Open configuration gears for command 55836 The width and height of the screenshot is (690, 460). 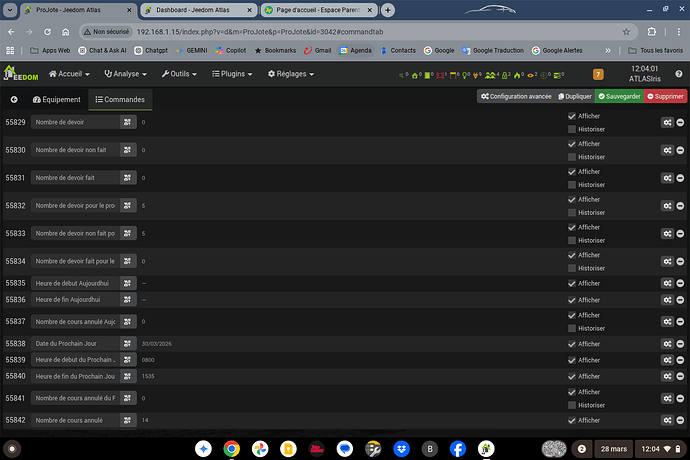pyautogui.click(x=667, y=300)
